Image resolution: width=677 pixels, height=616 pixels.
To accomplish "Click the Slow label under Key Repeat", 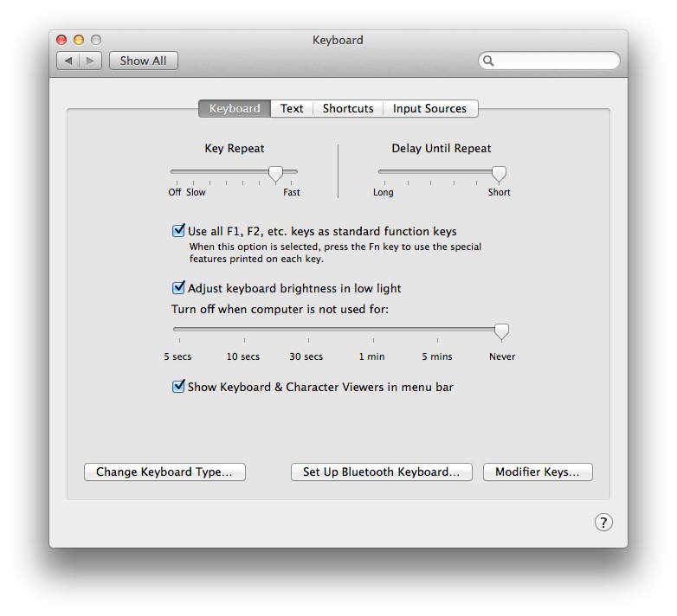I will tap(196, 192).
